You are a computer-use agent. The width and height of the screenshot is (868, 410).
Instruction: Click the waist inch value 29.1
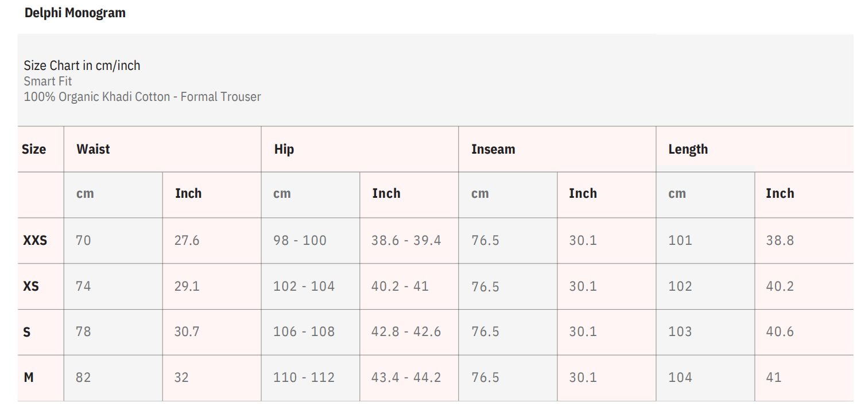pos(187,286)
